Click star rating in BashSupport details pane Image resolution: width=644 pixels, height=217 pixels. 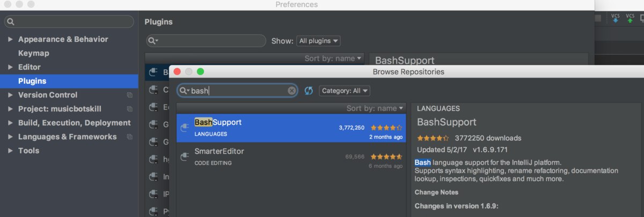click(433, 138)
